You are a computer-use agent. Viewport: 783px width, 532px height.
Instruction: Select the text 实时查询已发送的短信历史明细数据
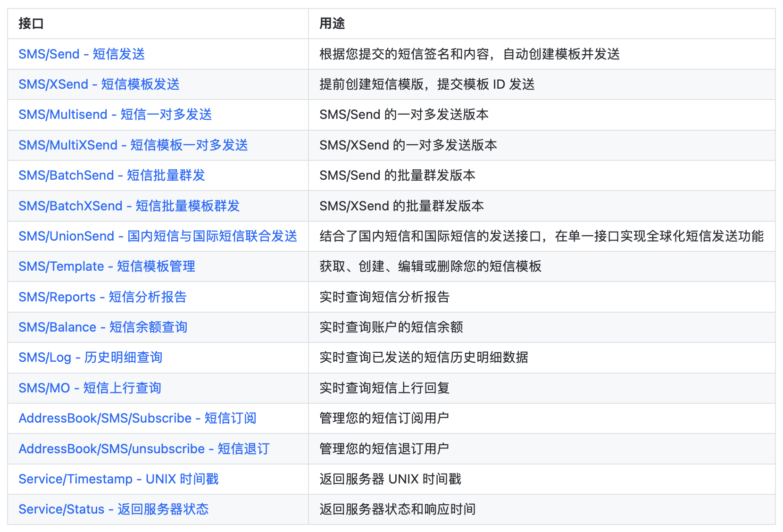point(424,357)
